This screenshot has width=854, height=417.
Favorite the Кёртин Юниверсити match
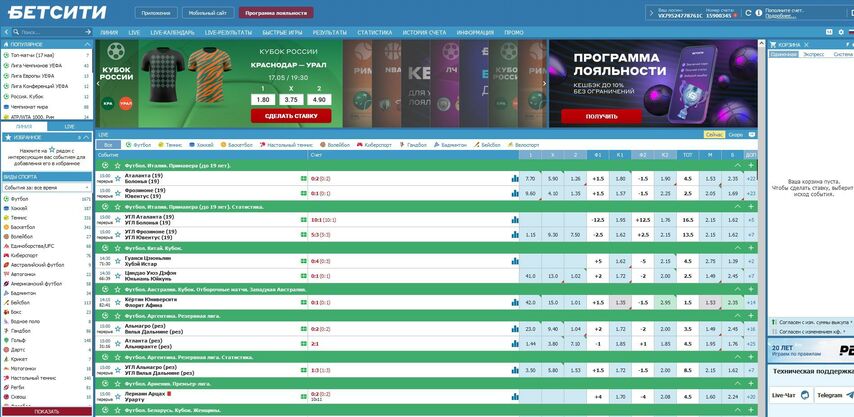(x=118, y=303)
